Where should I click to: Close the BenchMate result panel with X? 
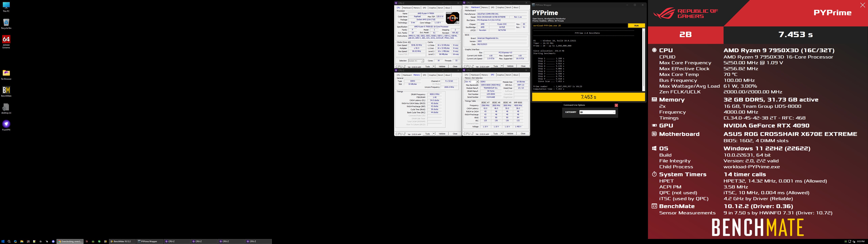[863, 5]
